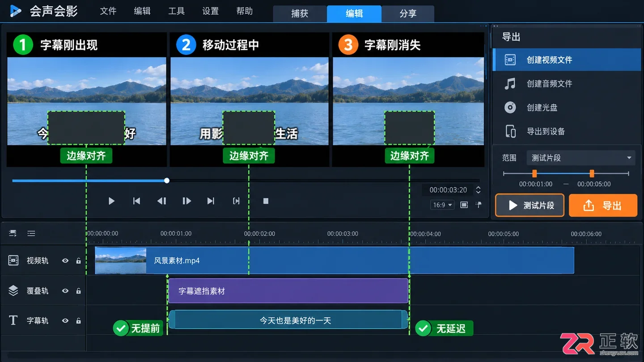Click the film icon beside 创建视频文件
This screenshot has height=362, width=644.
pos(510,60)
